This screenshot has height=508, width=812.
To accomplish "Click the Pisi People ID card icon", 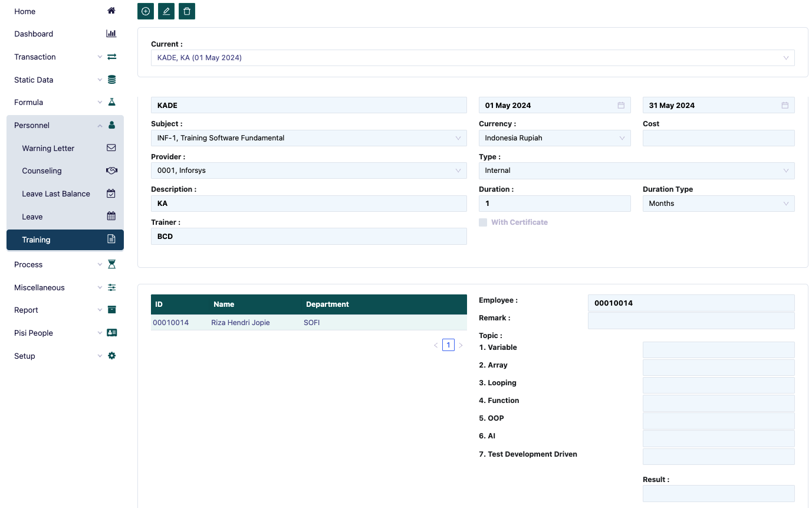I will (111, 332).
